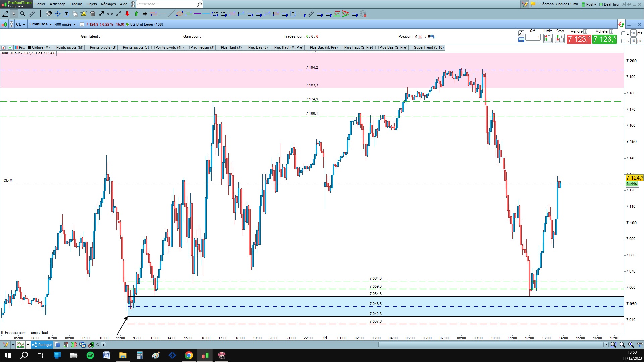The height and width of the screenshot is (362, 644).
Task: Select the magnifier zoom tool
Action: point(23,14)
